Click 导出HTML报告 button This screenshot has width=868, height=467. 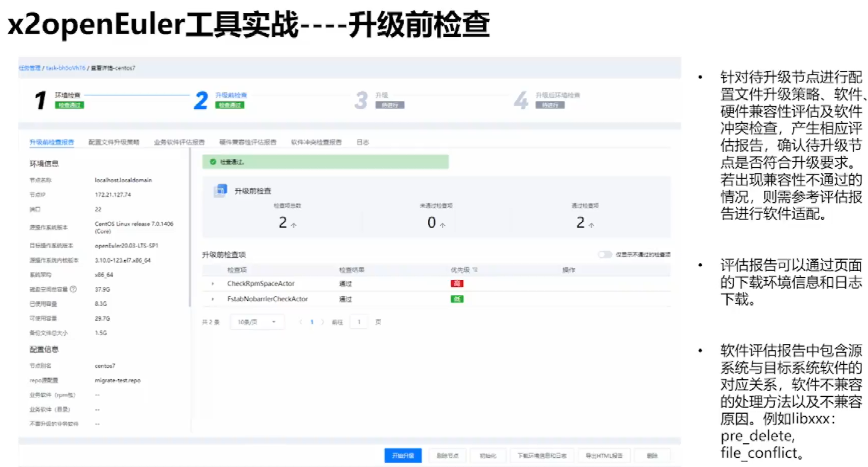(x=604, y=456)
